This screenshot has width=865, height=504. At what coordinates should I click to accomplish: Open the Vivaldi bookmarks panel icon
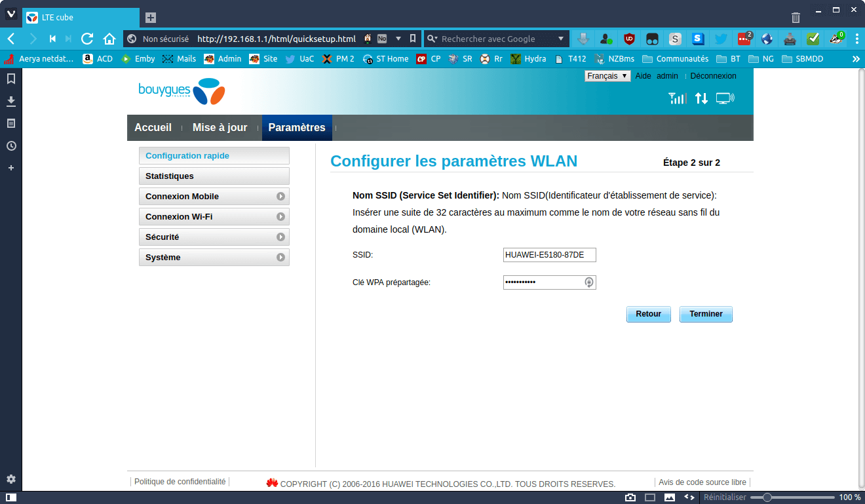click(11, 79)
